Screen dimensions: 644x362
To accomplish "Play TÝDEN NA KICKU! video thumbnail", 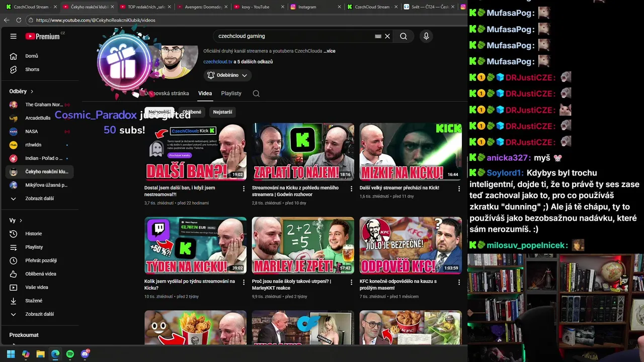I will click(195, 245).
